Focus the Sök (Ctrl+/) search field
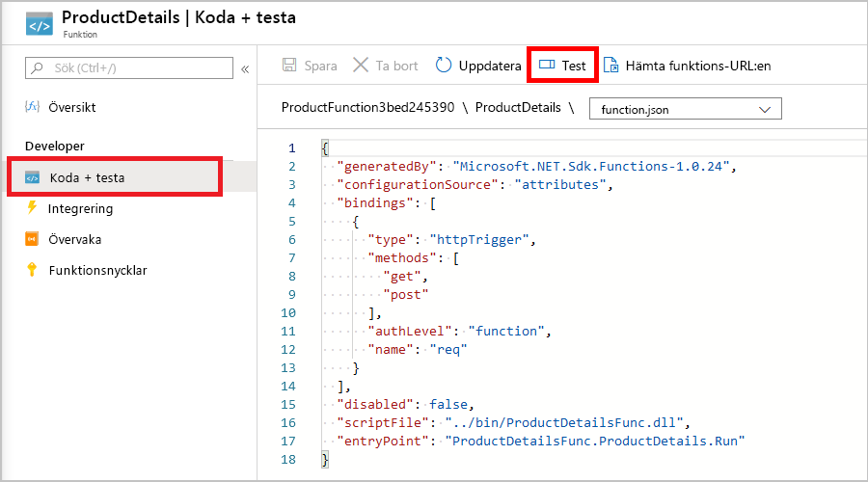The width and height of the screenshot is (868, 482). coord(129,68)
